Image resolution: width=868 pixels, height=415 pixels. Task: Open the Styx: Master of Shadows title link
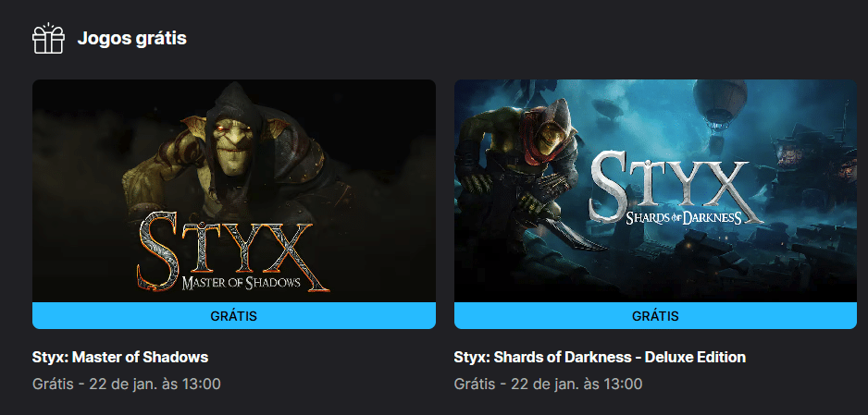120,357
